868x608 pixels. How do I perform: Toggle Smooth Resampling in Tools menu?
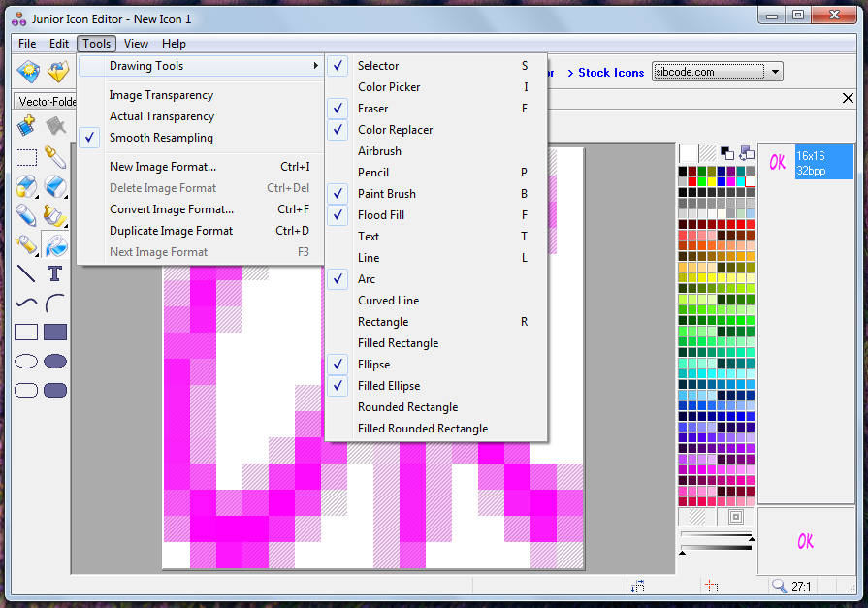point(201,138)
